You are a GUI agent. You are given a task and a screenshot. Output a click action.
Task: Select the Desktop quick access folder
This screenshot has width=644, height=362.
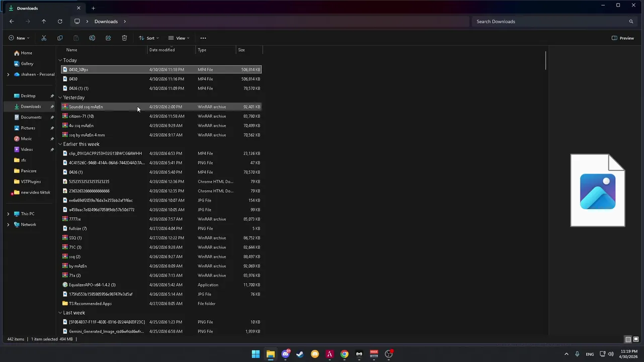(28, 96)
